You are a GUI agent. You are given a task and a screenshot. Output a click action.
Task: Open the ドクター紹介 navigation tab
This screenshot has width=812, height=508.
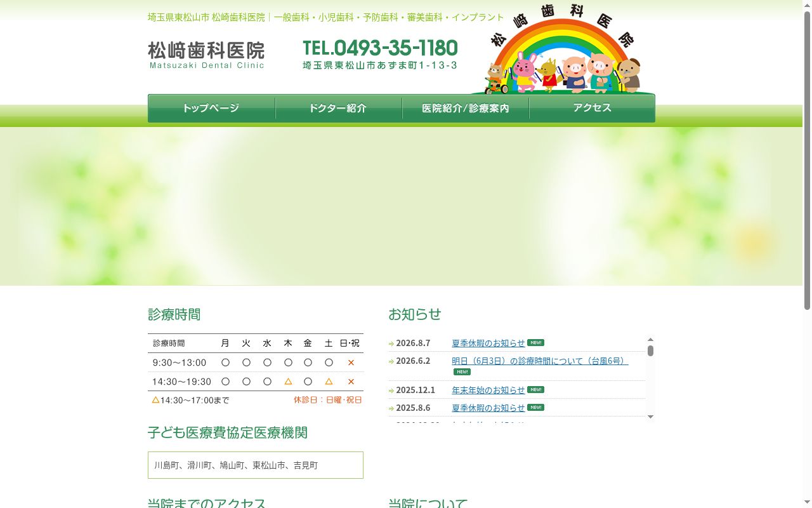coord(339,108)
